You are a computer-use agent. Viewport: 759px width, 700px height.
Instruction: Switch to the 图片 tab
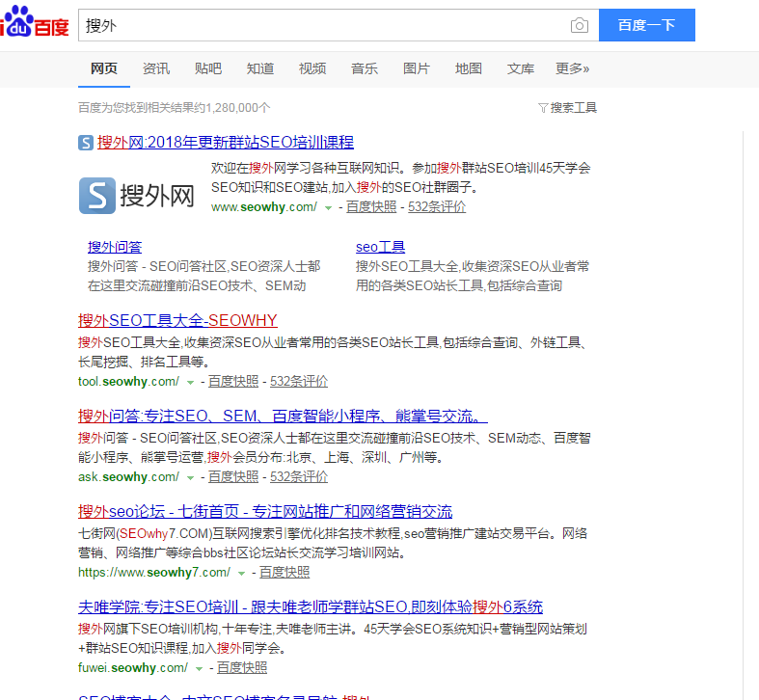point(417,68)
